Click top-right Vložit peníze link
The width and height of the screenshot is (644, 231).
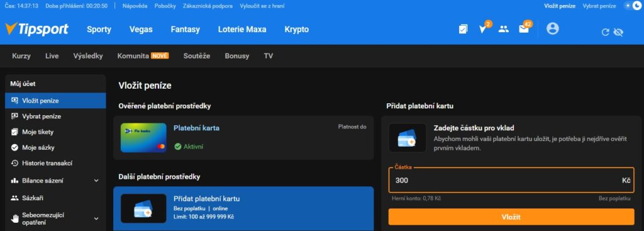(x=559, y=6)
